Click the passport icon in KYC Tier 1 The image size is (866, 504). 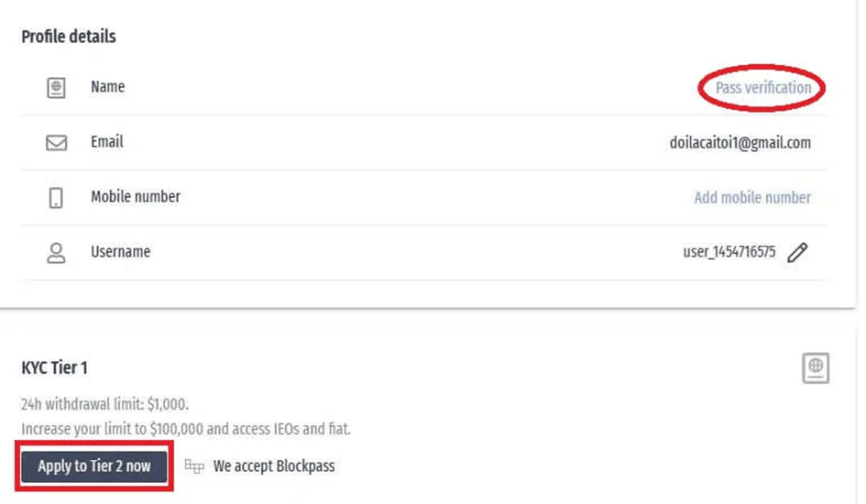[x=816, y=367]
